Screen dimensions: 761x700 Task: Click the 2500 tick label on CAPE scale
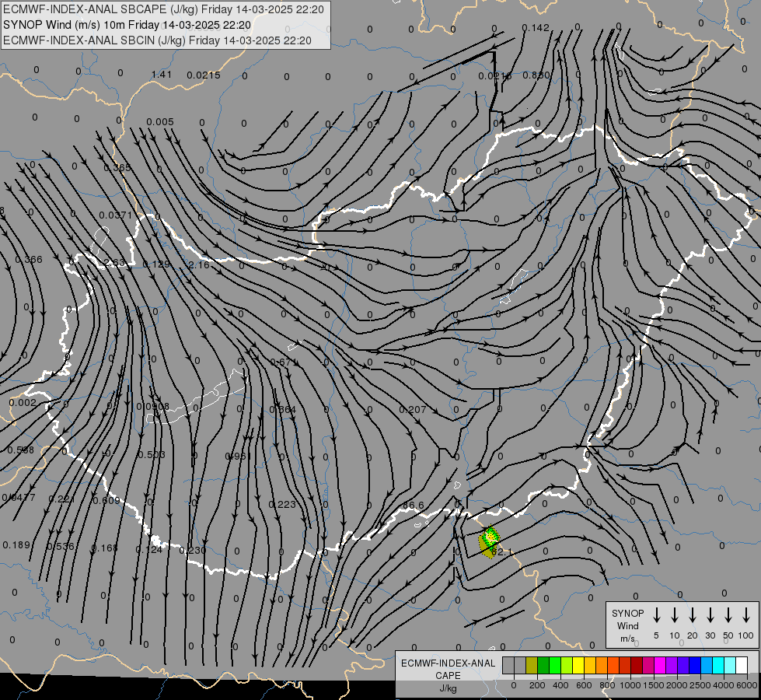pyautogui.click(x=700, y=685)
